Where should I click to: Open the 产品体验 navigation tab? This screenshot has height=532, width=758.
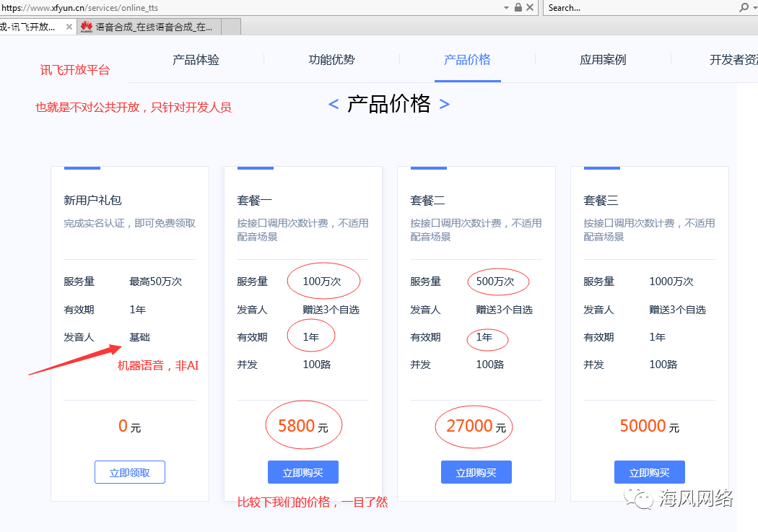(196, 60)
